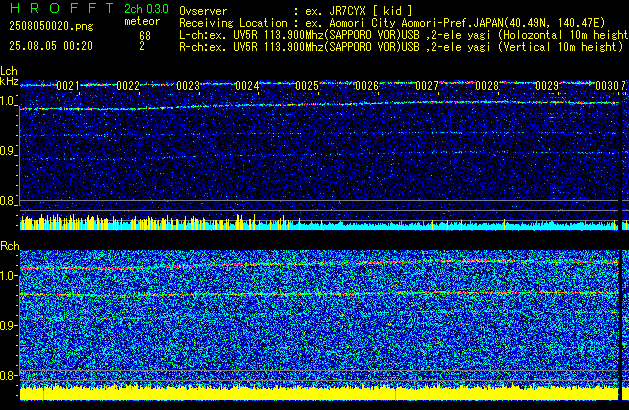Click the 0025 time marker

coord(307,86)
